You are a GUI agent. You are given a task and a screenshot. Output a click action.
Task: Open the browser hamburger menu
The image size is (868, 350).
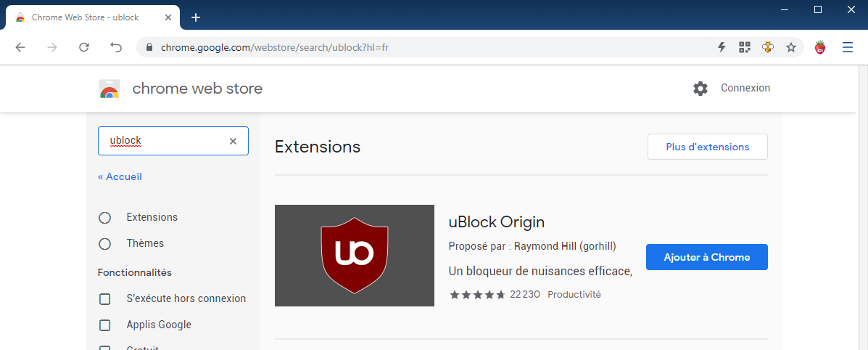pos(848,47)
